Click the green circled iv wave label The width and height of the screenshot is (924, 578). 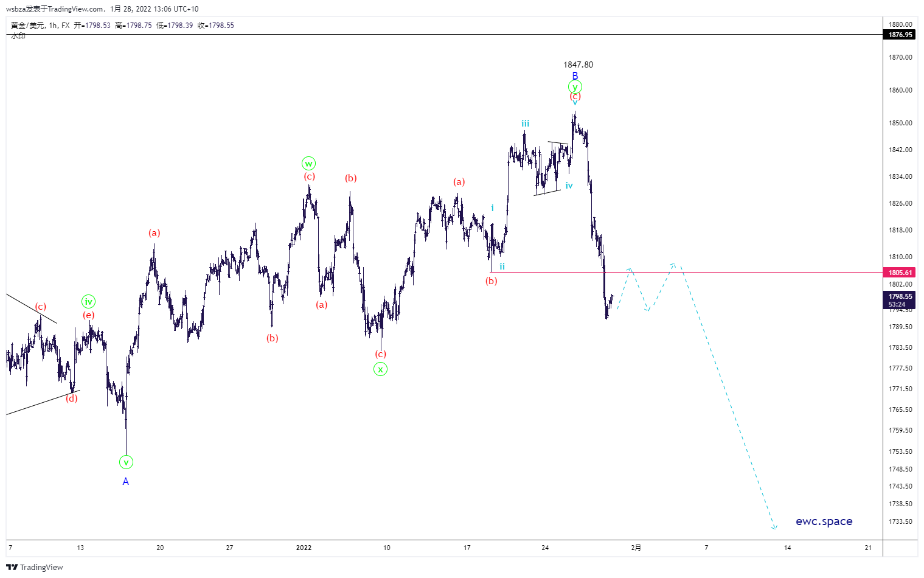[89, 301]
